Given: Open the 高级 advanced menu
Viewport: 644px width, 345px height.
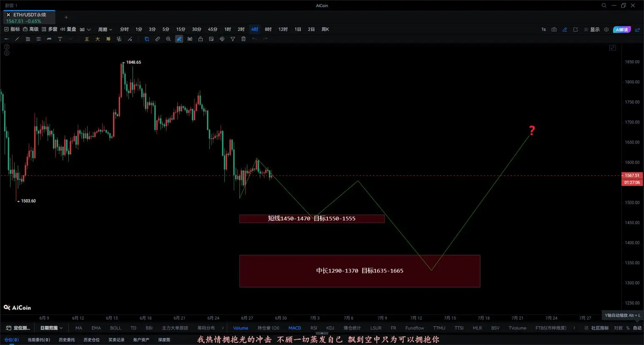Looking at the screenshot, I should tap(31, 30).
